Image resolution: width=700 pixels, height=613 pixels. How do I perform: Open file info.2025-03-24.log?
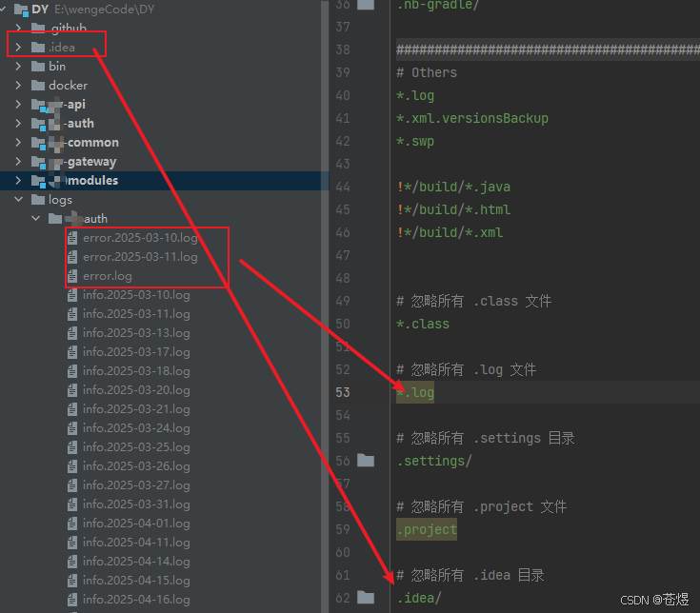[x=136, y=428]
